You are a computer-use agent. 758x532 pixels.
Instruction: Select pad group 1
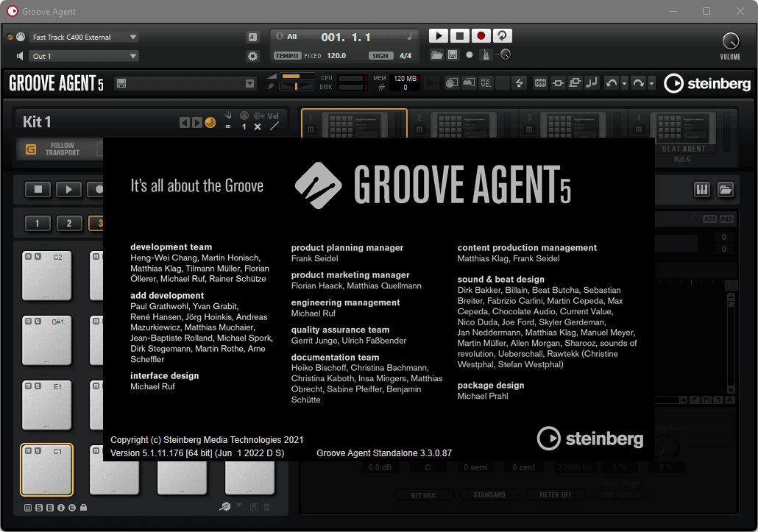pos(38,224)
